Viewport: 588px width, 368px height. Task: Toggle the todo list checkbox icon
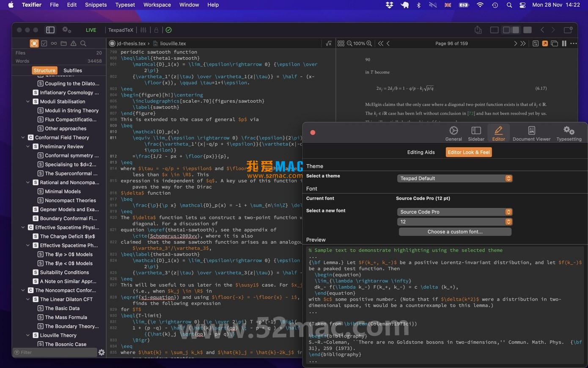(44, 43)
